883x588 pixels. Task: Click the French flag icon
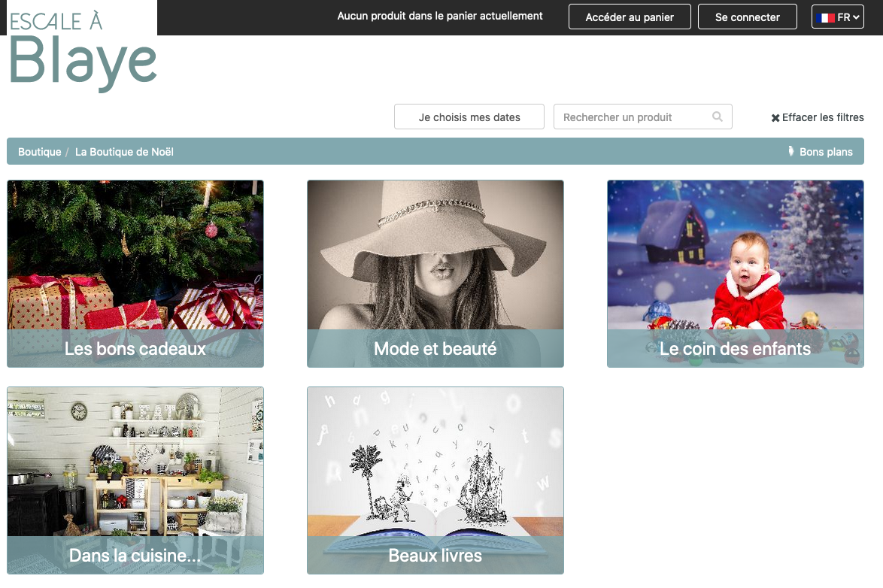826,17
